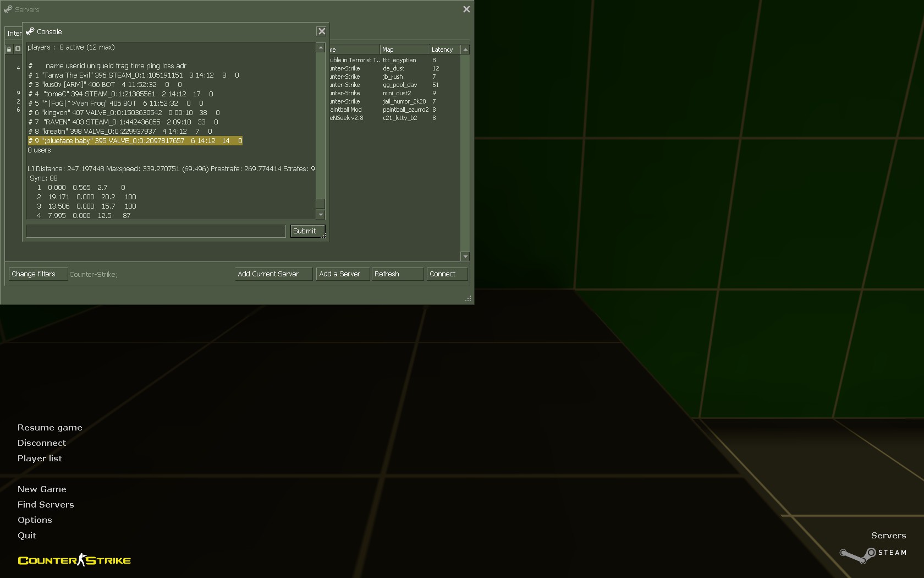The height and width of the screenshot is (578, 924).
Task: Click the bot column header icon
Action: [18, 50]
